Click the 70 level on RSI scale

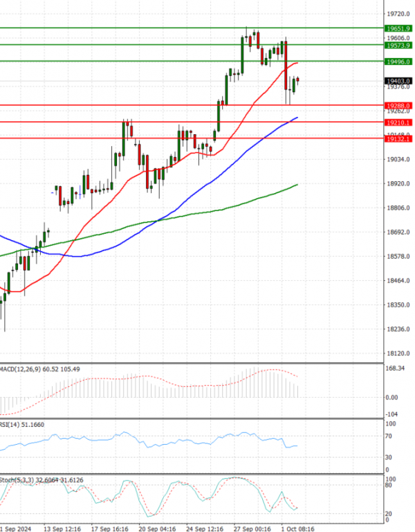point(389,437)
